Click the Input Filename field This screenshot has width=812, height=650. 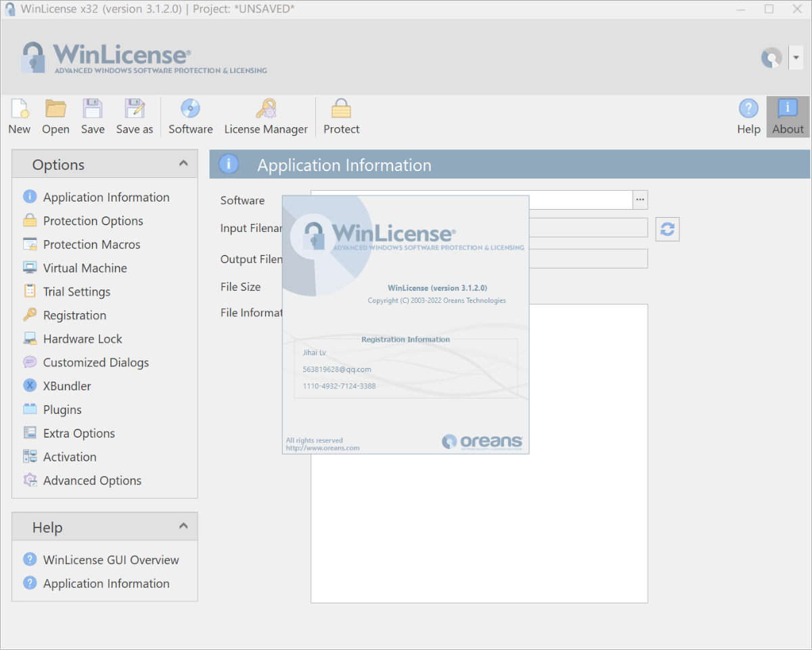tap(479, 227)
